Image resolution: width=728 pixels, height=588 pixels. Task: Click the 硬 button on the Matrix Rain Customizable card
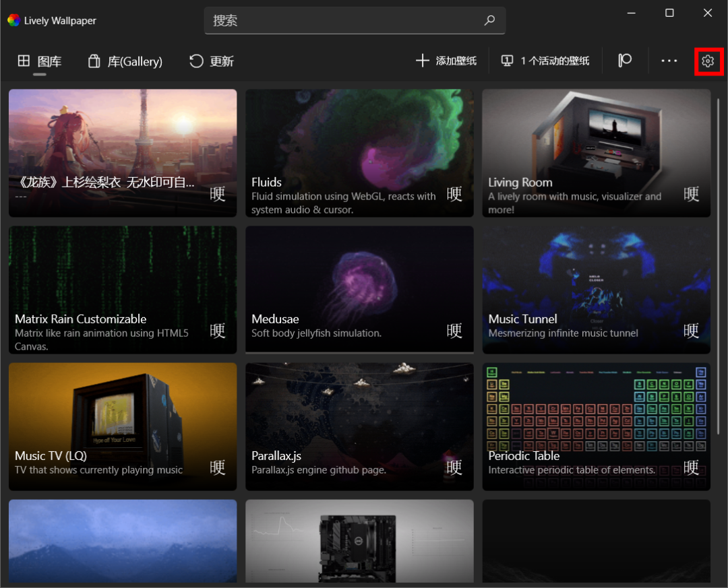pyautogui.click(x=217, y=331)
